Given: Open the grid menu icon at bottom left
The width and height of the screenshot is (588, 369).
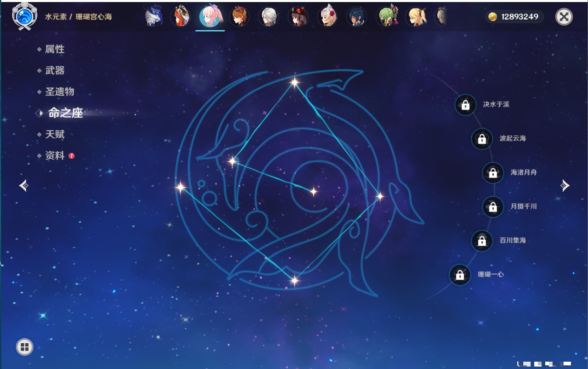Looking at the screenshot, I should pos(24,347).
